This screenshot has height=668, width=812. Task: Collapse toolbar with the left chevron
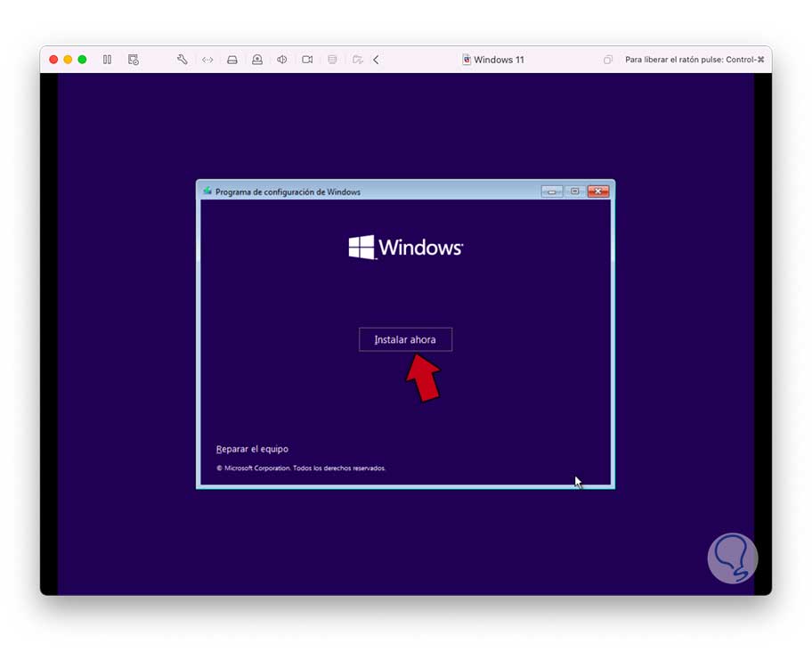(377, 60)
